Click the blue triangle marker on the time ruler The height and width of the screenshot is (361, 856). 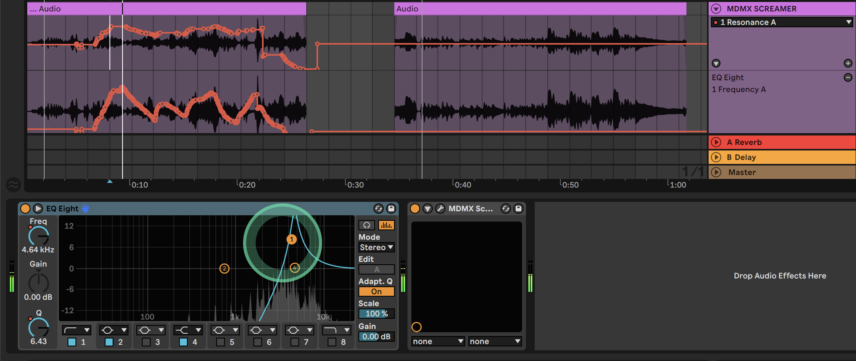(x=110, y=181)
